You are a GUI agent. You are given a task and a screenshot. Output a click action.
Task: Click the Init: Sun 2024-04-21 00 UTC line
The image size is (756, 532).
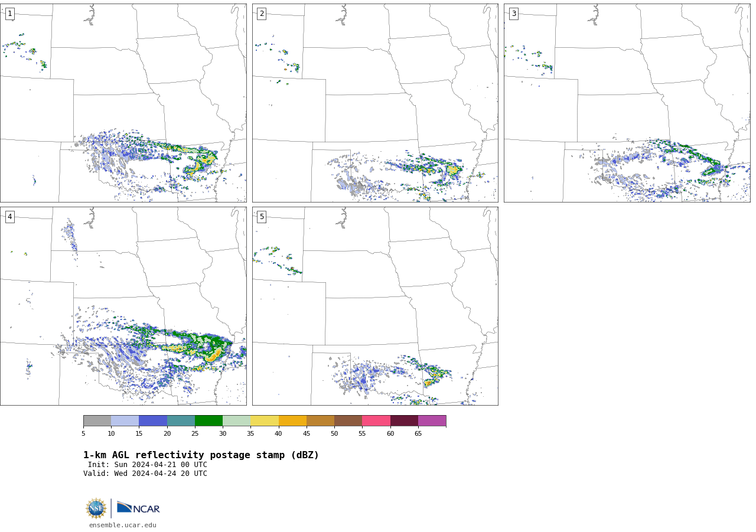148,465
